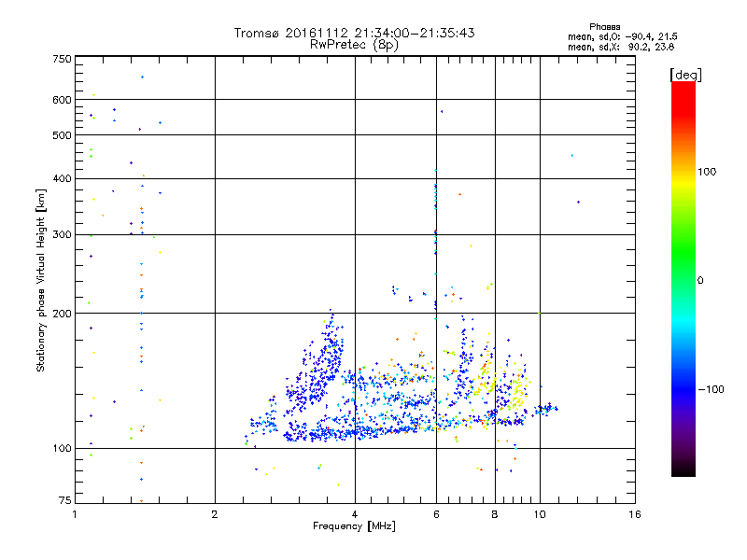Click the x-axis tick label '1'
The image size is (747, 560).
tap(75, 514)
